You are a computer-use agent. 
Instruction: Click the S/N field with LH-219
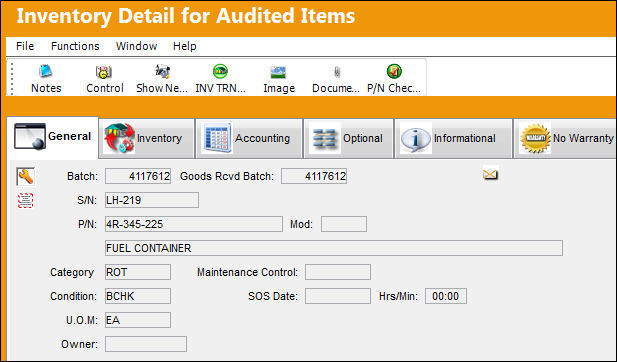pyautogui.click(x=152, y=200)
